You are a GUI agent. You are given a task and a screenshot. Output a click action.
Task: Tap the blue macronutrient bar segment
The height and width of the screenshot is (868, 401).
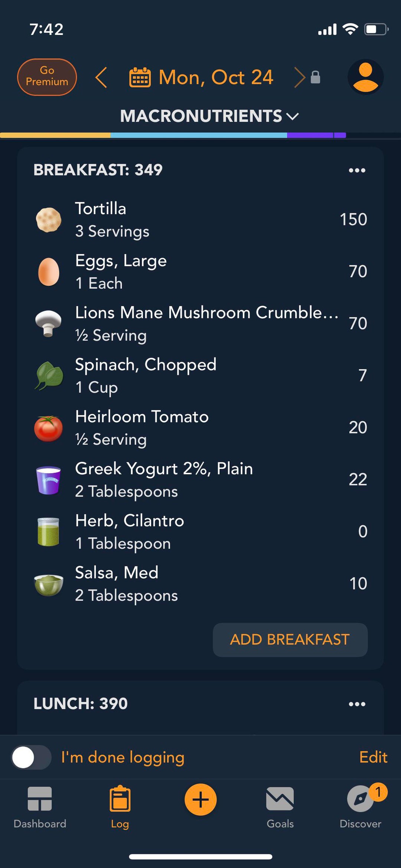[198, 135]
